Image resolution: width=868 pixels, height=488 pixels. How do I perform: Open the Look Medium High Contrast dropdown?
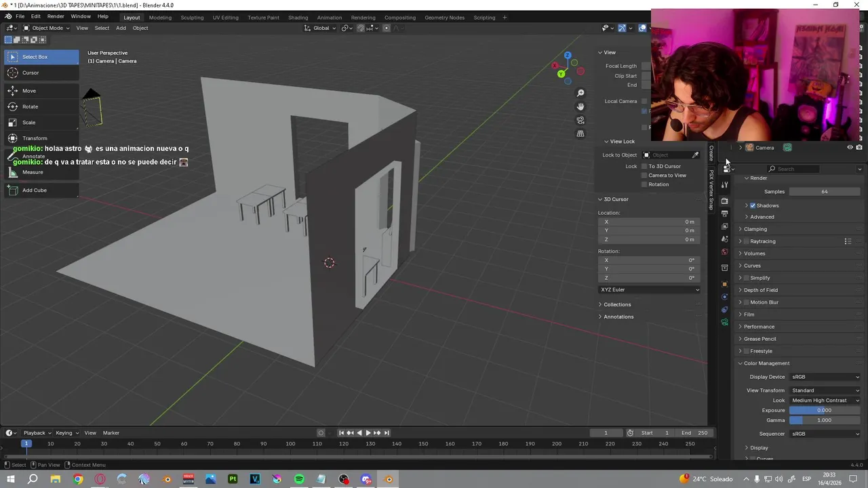click(825, 401)
